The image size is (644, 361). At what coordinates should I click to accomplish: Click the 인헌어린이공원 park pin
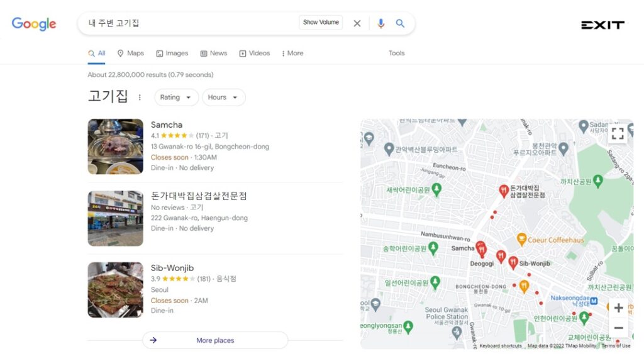coord(584,317)
